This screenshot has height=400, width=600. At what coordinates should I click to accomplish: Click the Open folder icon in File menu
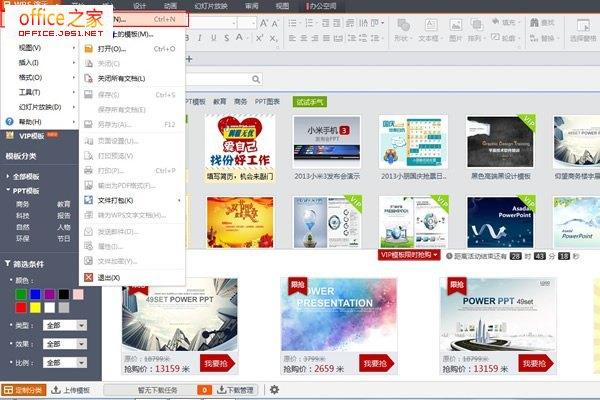coord(88,49)
